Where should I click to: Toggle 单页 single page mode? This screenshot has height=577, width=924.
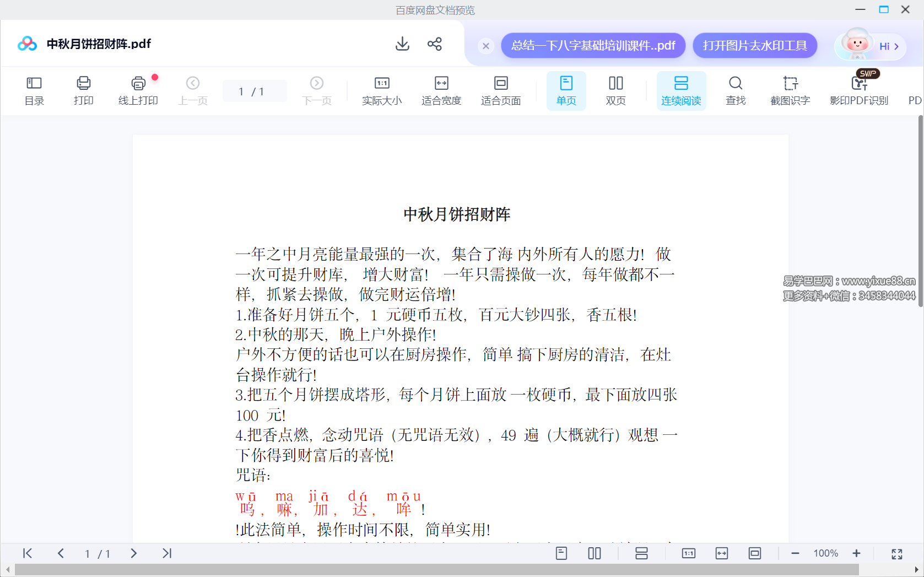coord(566,90)
